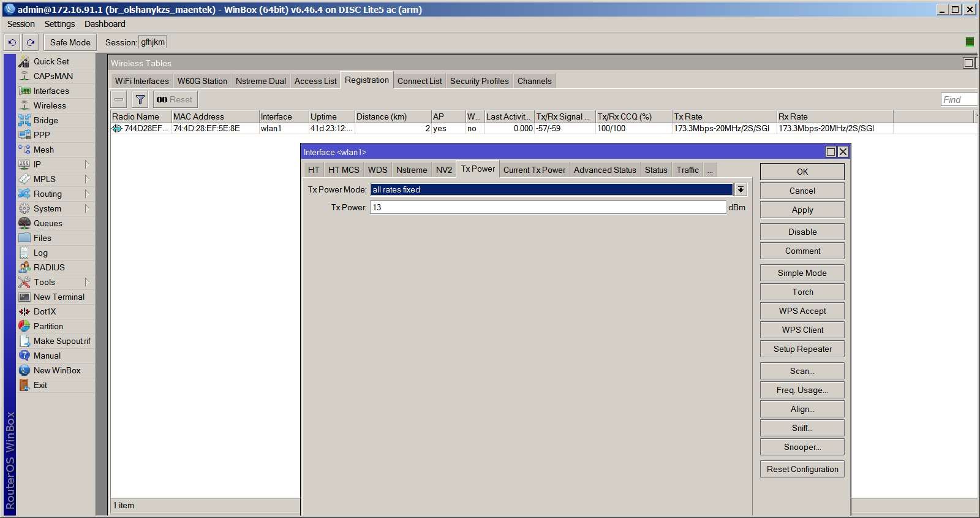Expand the Tools submenu
Image resolution: width=980 pixels, height=518 pixels.
click(87, 282)
